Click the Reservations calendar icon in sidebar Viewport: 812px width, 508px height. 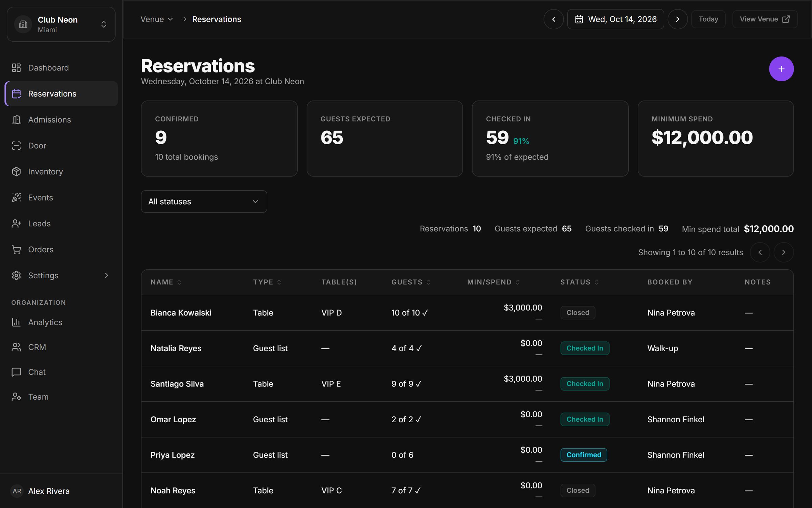pyautogui.click(x=16, y=94)
